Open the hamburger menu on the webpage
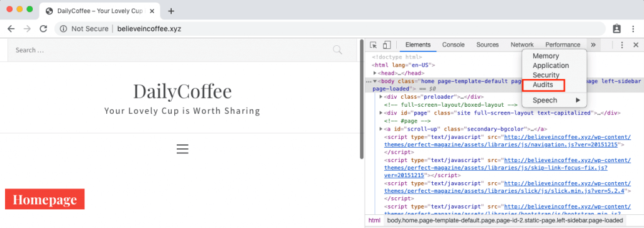This screenshot has height=228, width=644. point(182,149)
